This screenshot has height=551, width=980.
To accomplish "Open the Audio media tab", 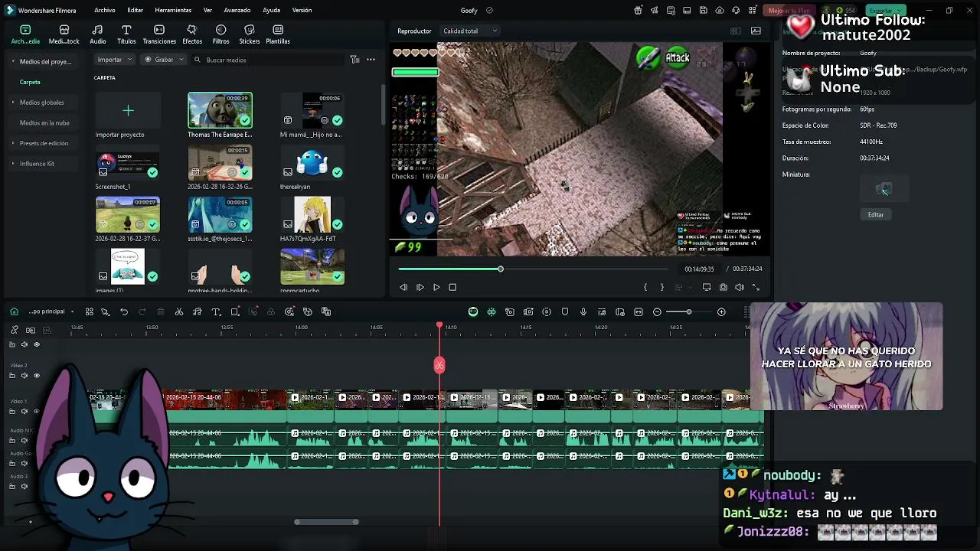I will (98, 34).
